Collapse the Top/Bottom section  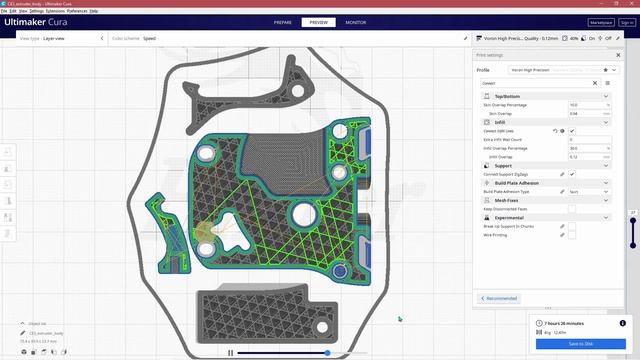[606, 96]
